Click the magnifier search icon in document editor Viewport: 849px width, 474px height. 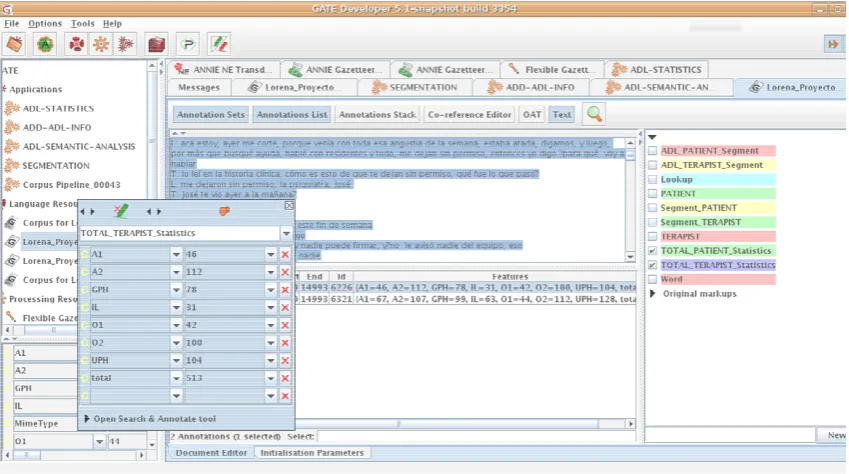(x=594, y=114)
